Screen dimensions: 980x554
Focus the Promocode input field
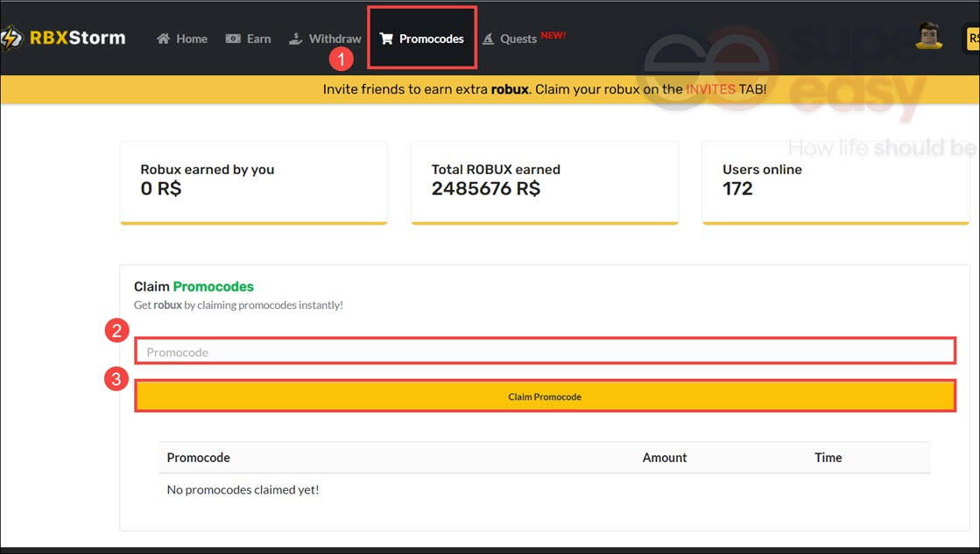545,352
